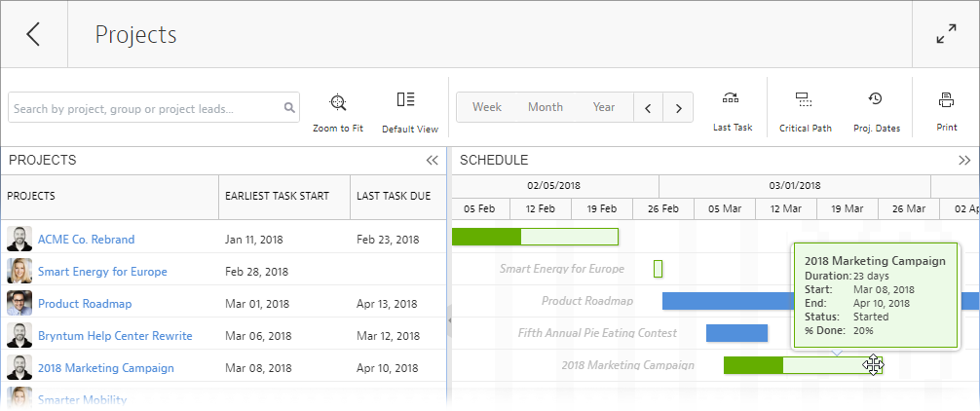Click the Zoom to Fit icon
The height and width of the screenshot is (411, 980).
click(x=338, y=102)
